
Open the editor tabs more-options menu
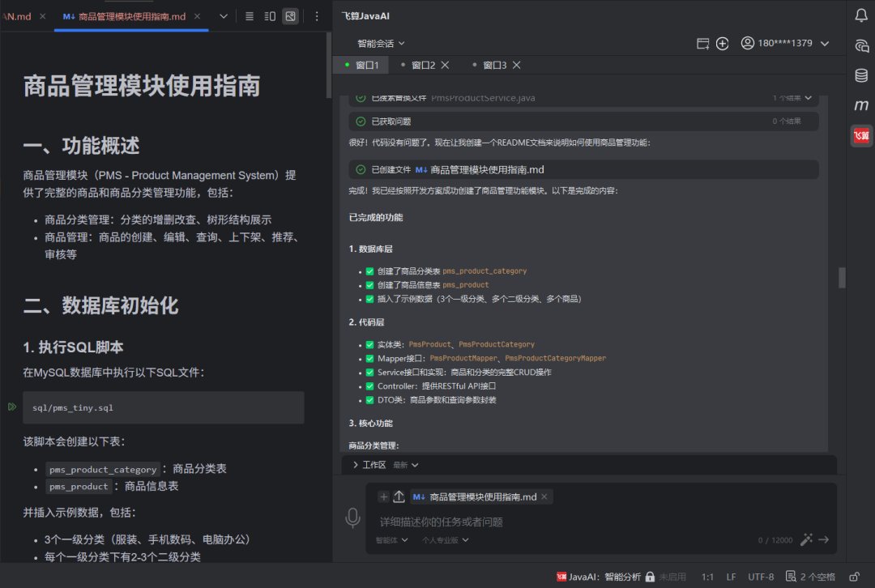coord(317,16)
